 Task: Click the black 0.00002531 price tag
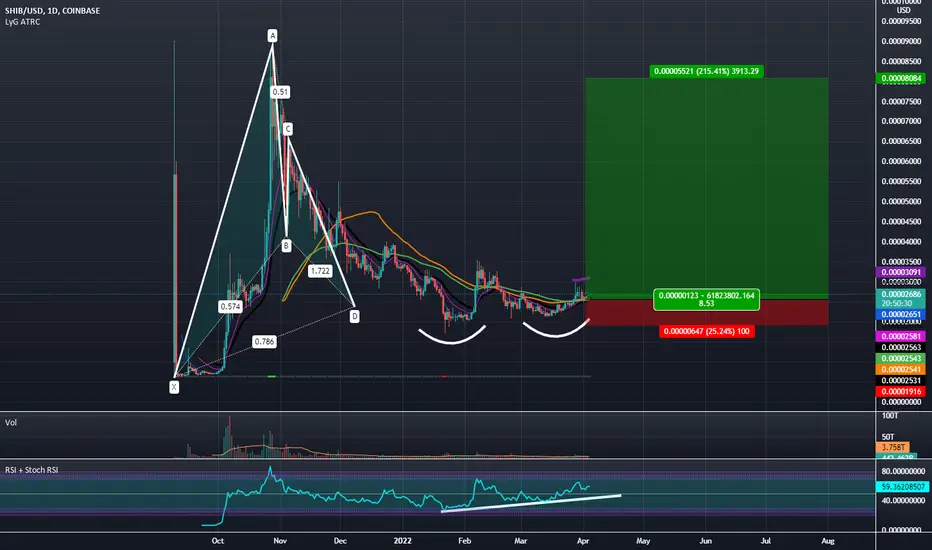tap(901, 381)
